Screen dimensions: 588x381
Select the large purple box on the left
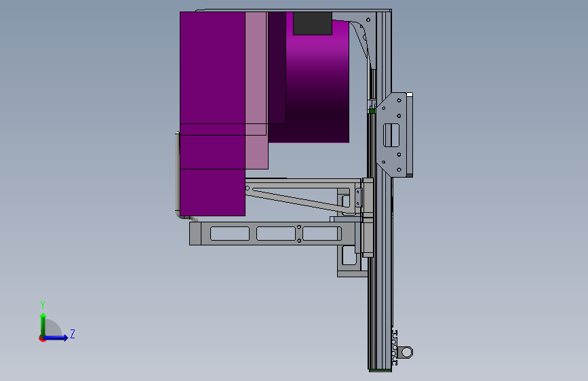212,114
